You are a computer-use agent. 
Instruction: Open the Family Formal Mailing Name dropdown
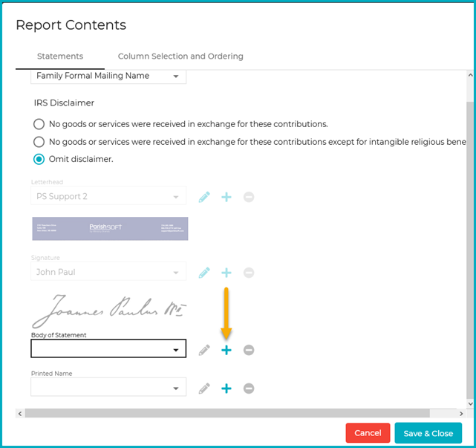pos(108,77)
